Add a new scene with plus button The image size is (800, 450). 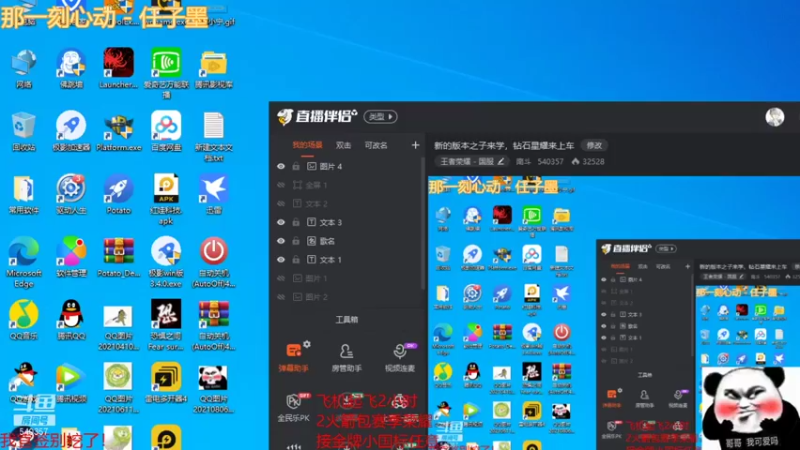[415, 145]
